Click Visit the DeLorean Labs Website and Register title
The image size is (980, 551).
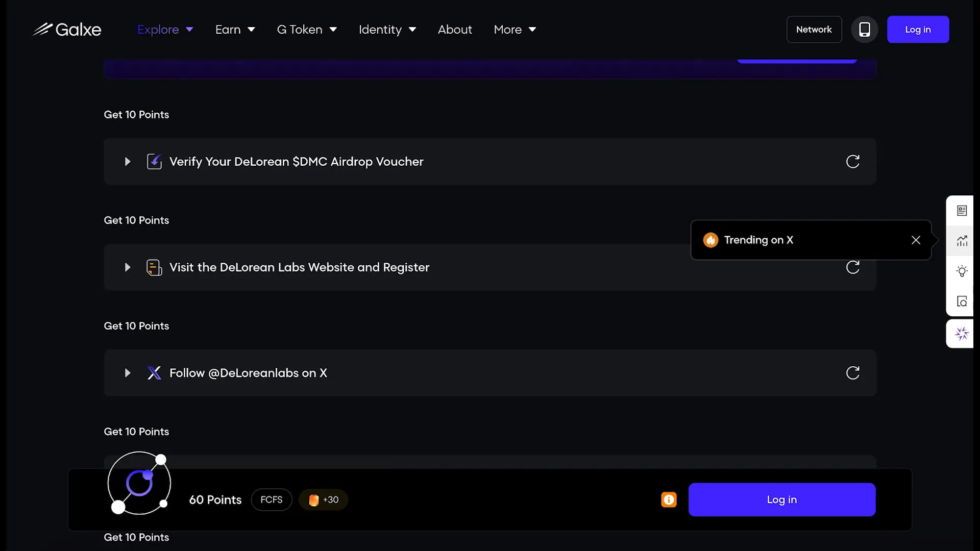[x=300, y=267]
